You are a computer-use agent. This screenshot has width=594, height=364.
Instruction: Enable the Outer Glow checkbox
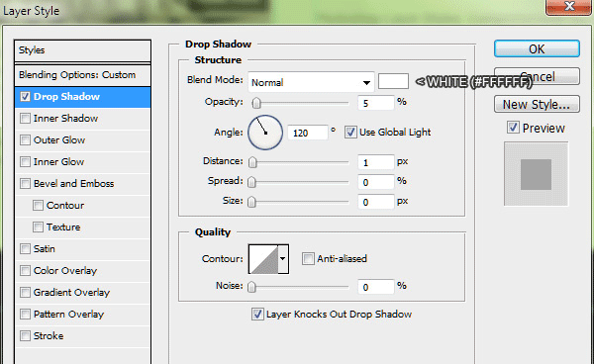25,140
